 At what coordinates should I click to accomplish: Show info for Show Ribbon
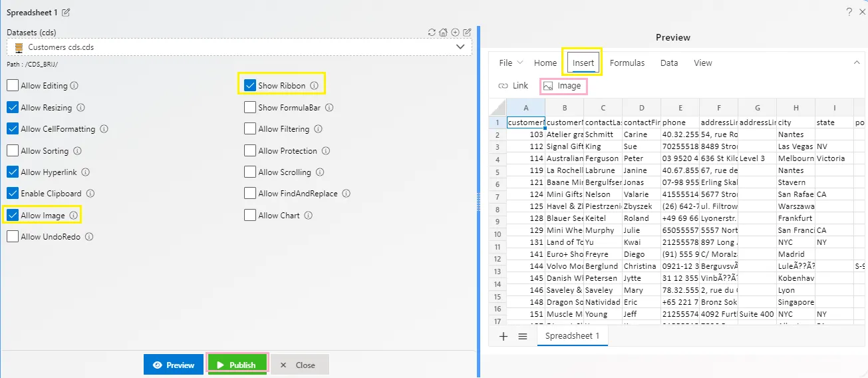pyautogui.click(x=314, y=86)
